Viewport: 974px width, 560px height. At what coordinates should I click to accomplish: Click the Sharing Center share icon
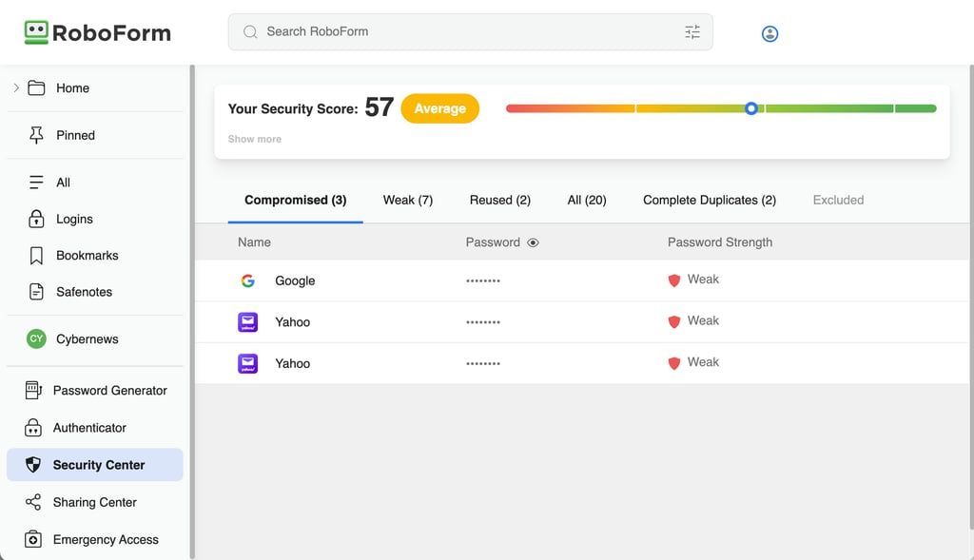pyautogui.click(x=33, y=502)
